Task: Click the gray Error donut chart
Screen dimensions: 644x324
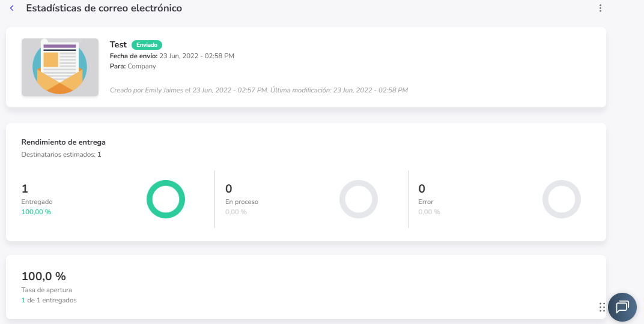Action: [x=562, y=199]
